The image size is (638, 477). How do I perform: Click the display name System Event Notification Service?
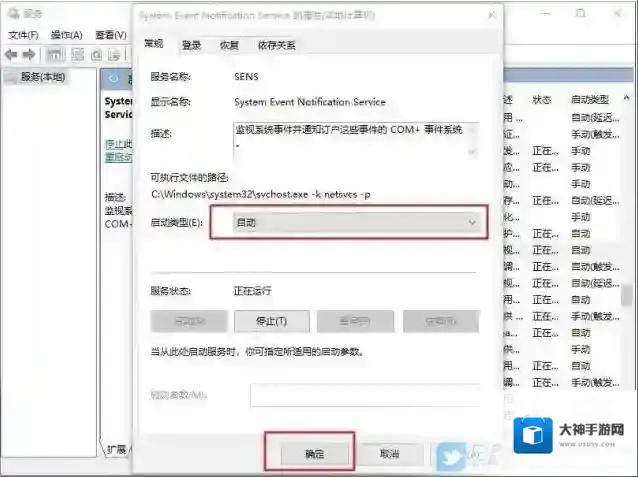(310, 102)
